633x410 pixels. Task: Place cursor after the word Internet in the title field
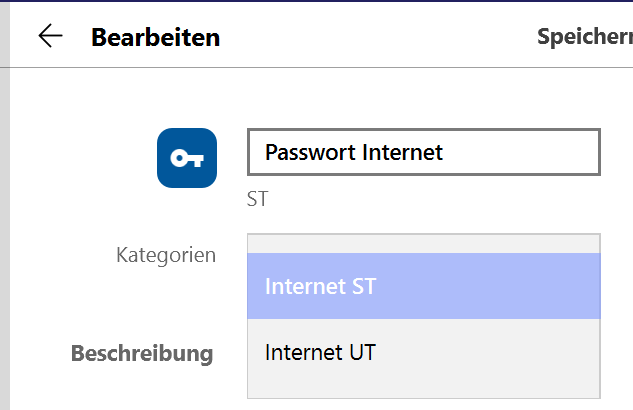(x=444, y=153)
